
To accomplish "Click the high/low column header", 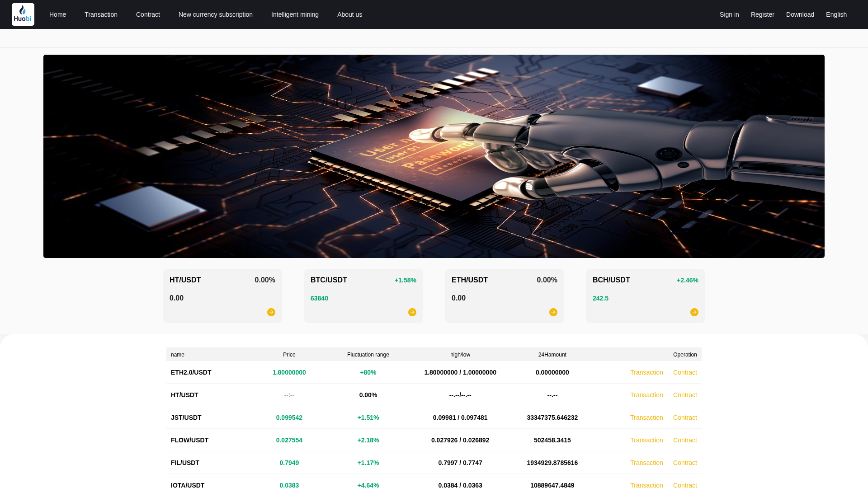I will [460, 355].
